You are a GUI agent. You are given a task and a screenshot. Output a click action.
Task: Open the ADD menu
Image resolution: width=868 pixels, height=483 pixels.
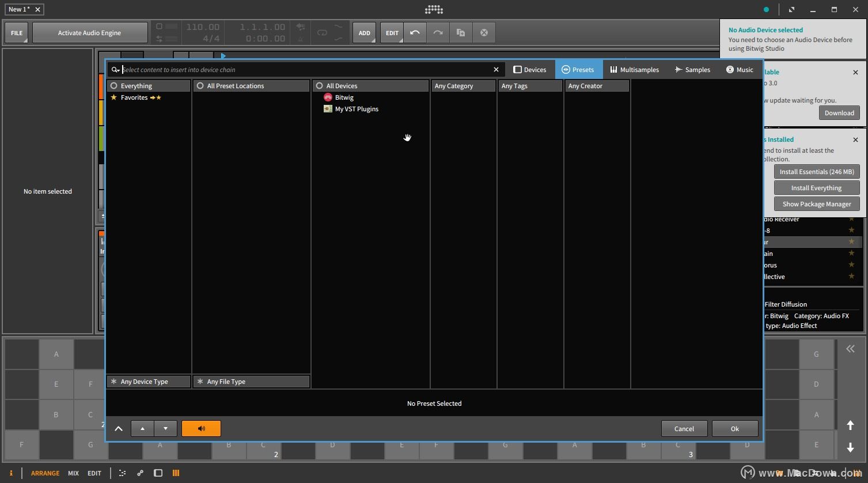tap(365, 33)
